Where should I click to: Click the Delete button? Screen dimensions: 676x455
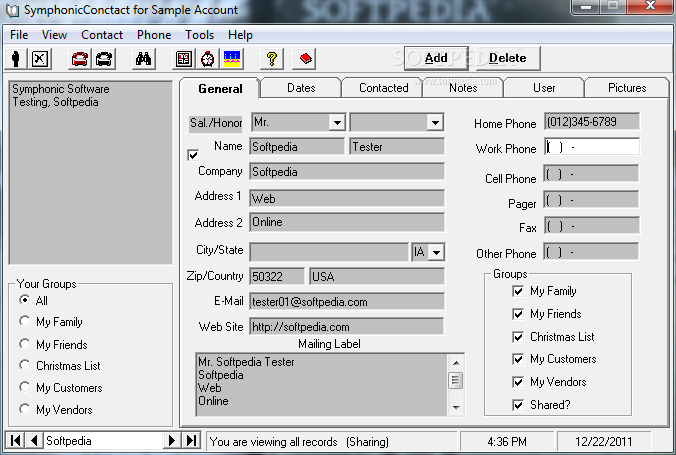point(507,58)
